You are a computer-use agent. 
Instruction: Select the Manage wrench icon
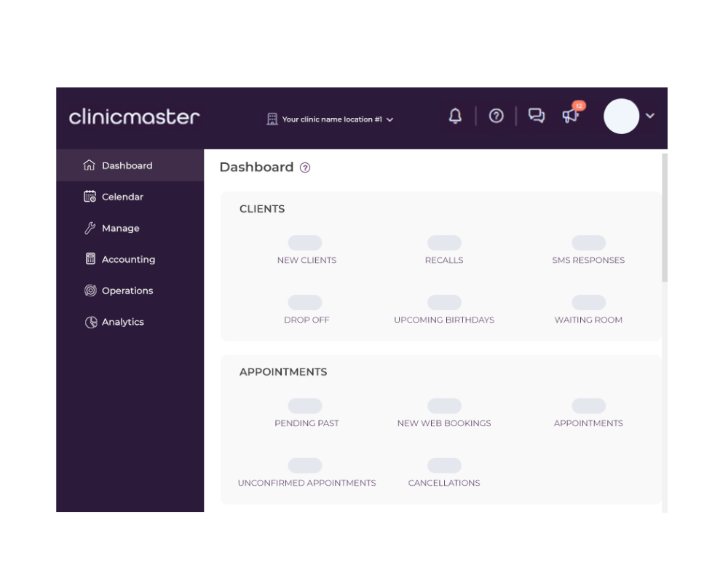88,227
